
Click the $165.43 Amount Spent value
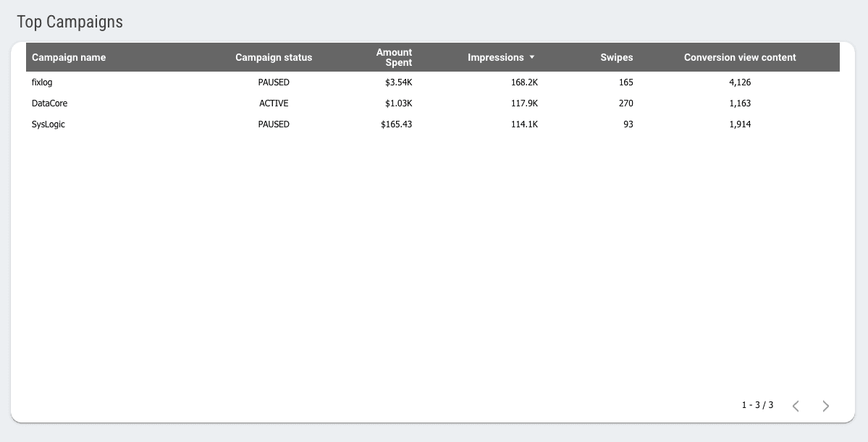pyautogui.click(x=395, y=124)
